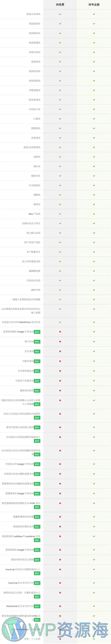Click free-column checkmark for 地图块

(60, 157)
